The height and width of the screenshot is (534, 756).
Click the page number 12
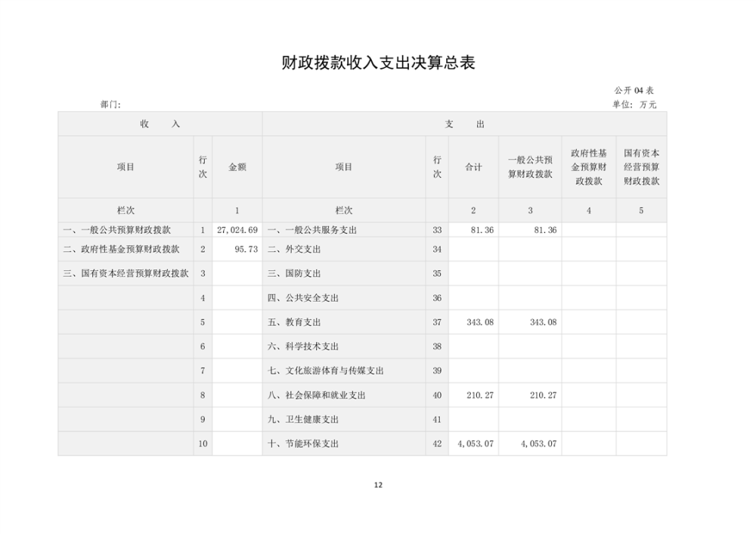pyautogui.click(x=378, y=485)
